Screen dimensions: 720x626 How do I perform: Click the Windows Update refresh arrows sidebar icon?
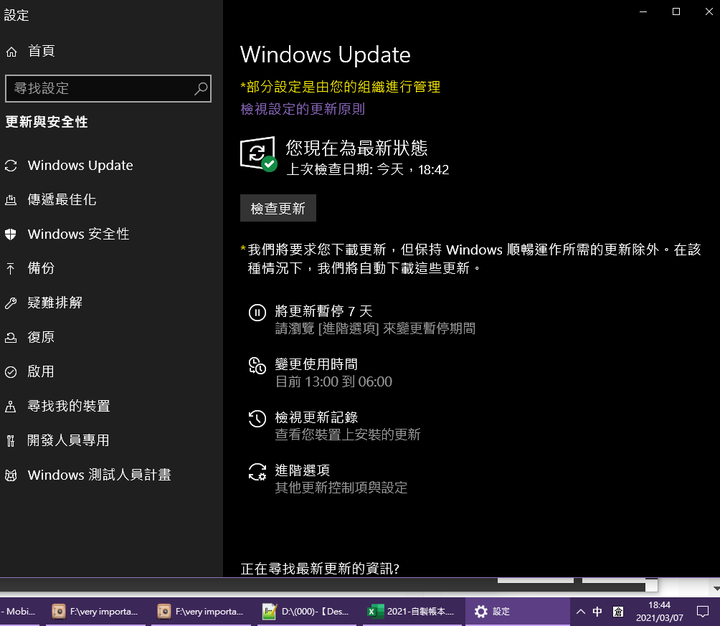[11, 166]
